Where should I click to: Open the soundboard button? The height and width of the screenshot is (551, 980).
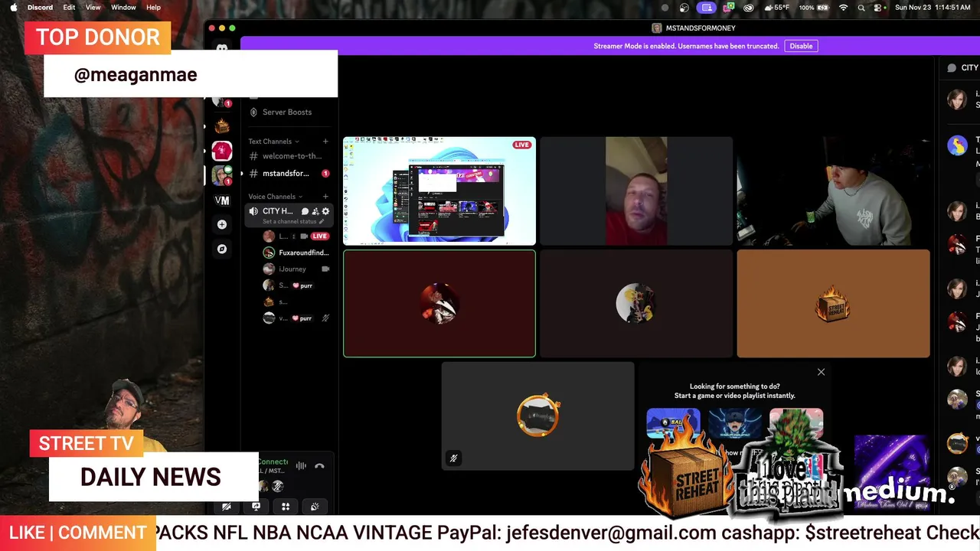pos(315,507)
